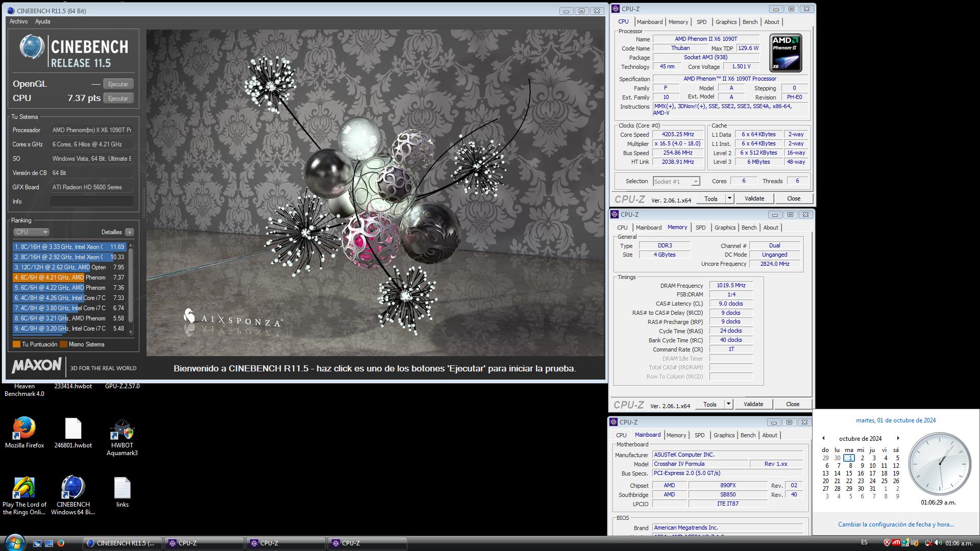Screen dimensions: 980x551
Task: Click Validate in the Memory tab window
Action: (753, 404)
